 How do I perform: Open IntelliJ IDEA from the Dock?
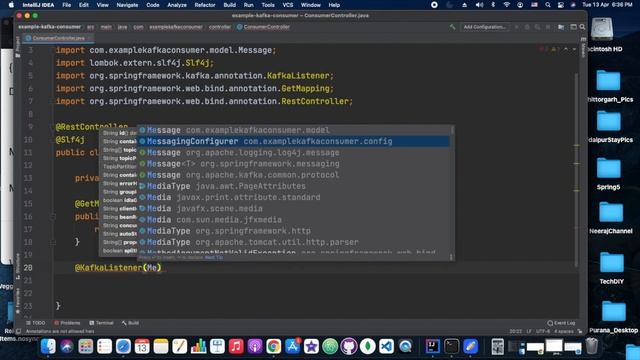coord(432,347)
